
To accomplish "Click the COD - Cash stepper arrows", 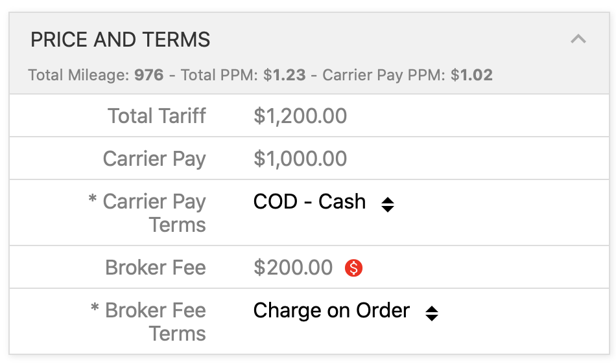I will point(388,205).
